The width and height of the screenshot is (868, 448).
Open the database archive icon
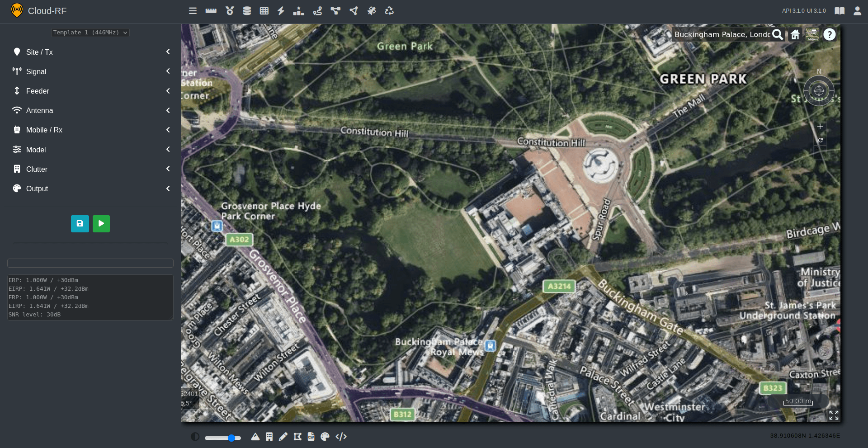click(x=247, y=11)
